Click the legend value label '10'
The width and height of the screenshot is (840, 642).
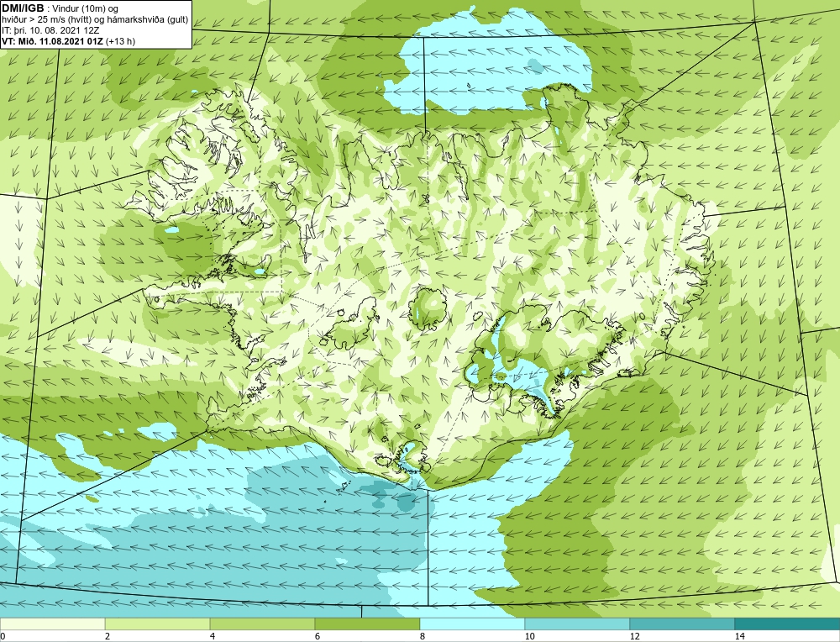[x=529, y=636]
